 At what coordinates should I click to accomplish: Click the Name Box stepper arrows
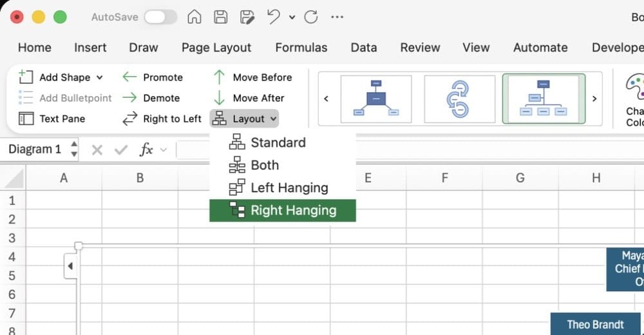(x=74, y=149)
